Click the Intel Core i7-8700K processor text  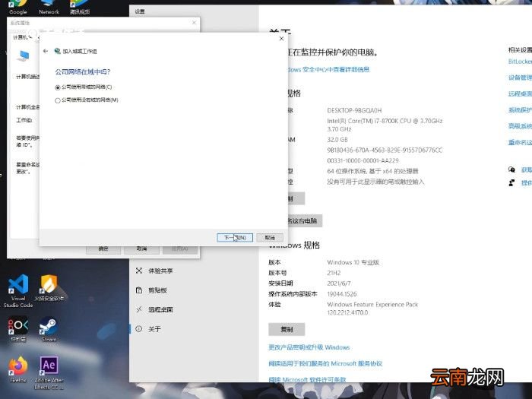click(x=385, y=125)
